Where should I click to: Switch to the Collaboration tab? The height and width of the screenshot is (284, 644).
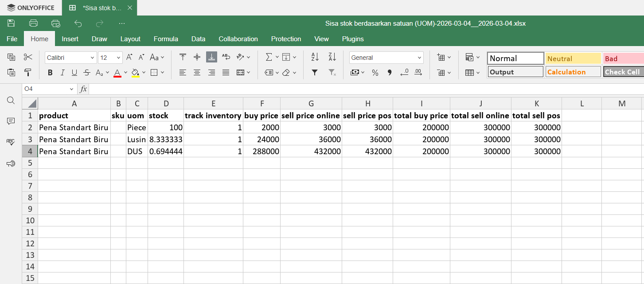click(238, 39)
